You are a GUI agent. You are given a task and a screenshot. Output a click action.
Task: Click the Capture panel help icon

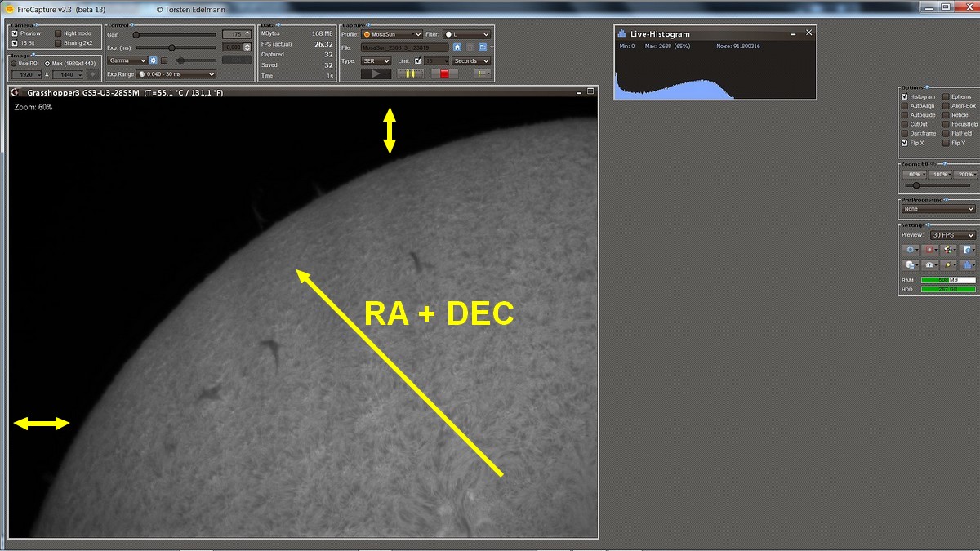370,25
